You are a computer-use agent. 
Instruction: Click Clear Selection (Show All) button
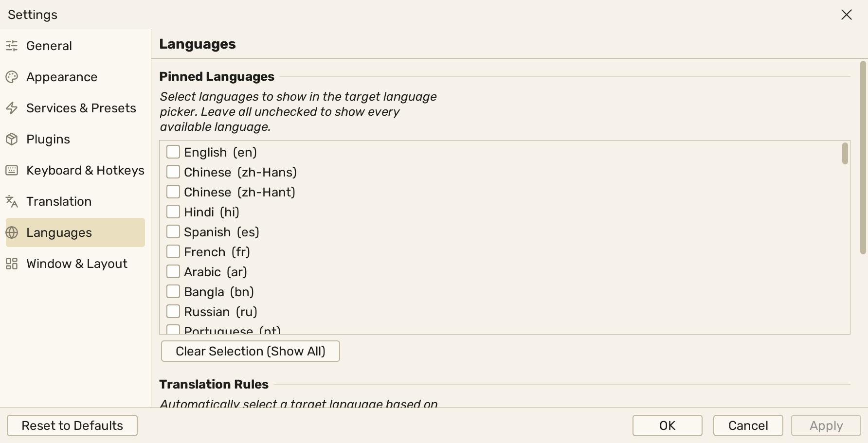pos(250,351)
